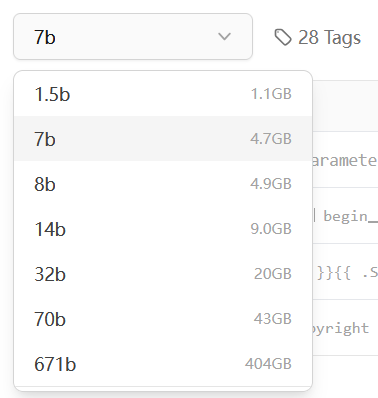Click the 9.0GB size label

coord(271,229)
